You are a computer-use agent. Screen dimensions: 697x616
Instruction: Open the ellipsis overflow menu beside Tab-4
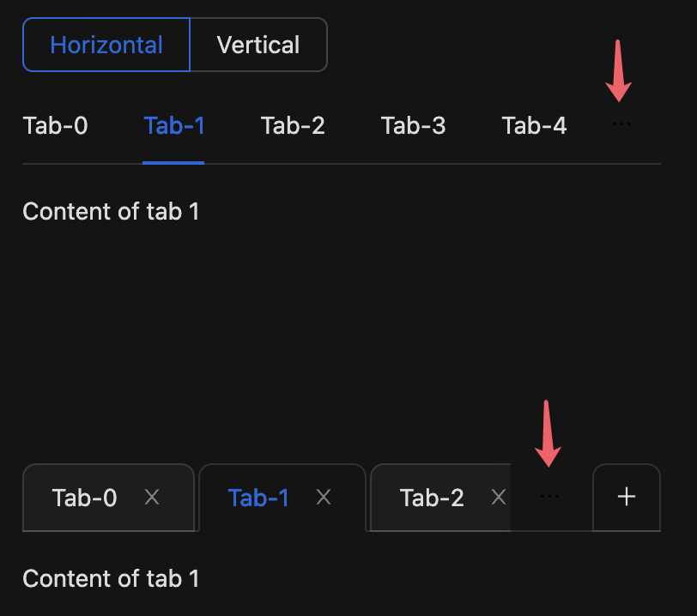(x=621, y=124)
